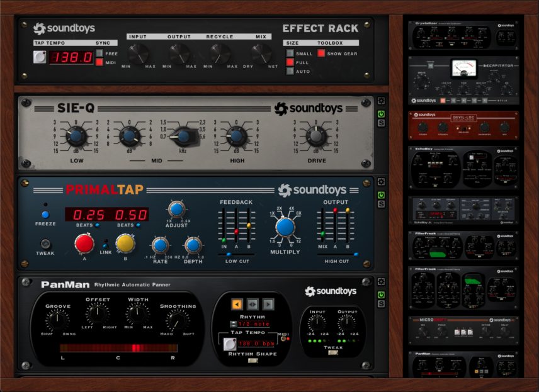This screenshot has width=539, height=392.
Task: Click the PrimalTap RATE knob
Action: point(160,245)
